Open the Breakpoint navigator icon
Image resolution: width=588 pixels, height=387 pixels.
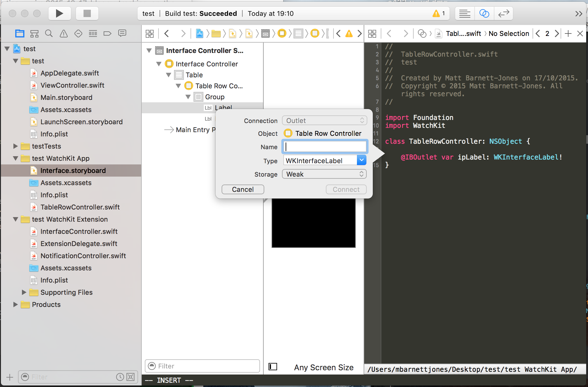point(107,33)
